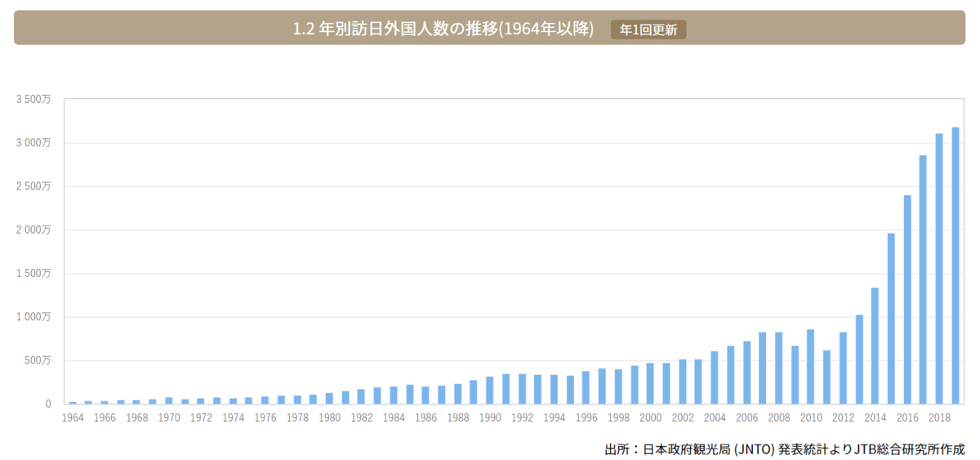The image size is (980, 460).
Task: Select the bar above the 1984 label
Action: pos(394,395)
